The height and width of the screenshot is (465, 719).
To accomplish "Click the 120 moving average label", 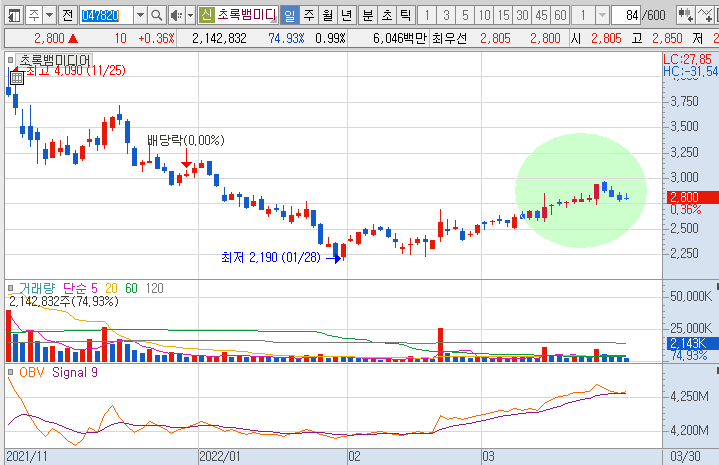I will 155,288.
